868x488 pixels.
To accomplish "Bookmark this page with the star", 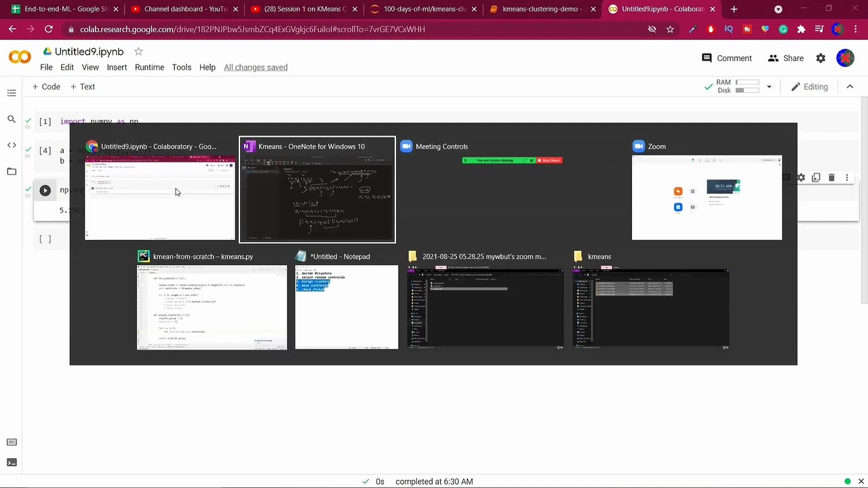I will click(670, 29).
